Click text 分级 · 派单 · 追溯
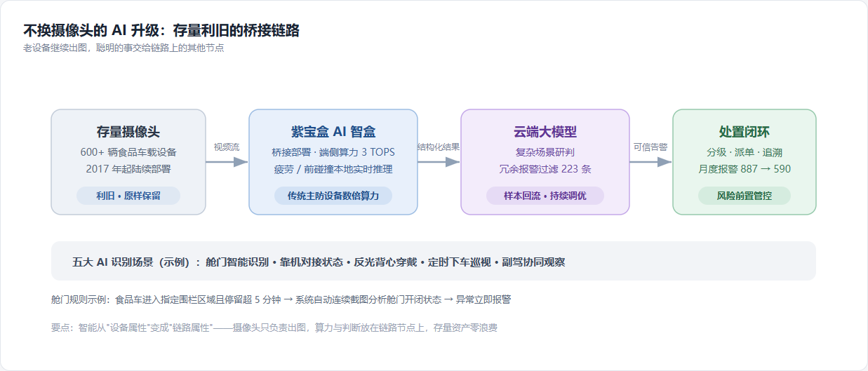This screenshot has height=371, width=868. [x=745, y=152]
